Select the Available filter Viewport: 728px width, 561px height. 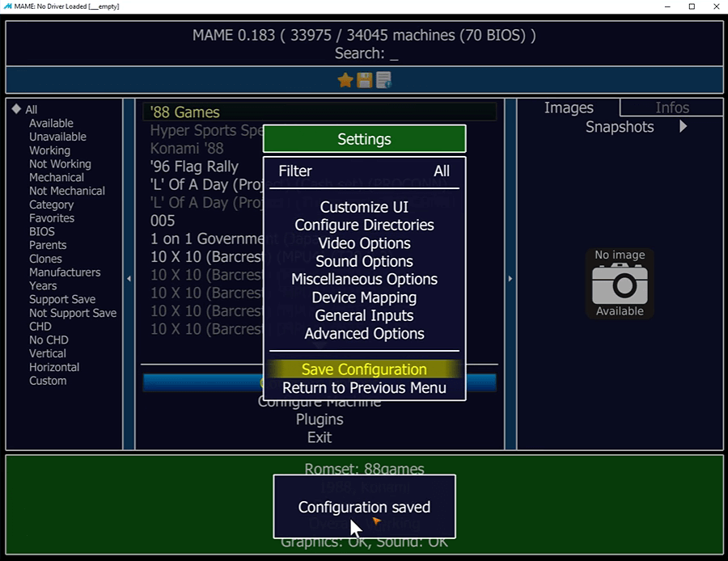(51, 123)
